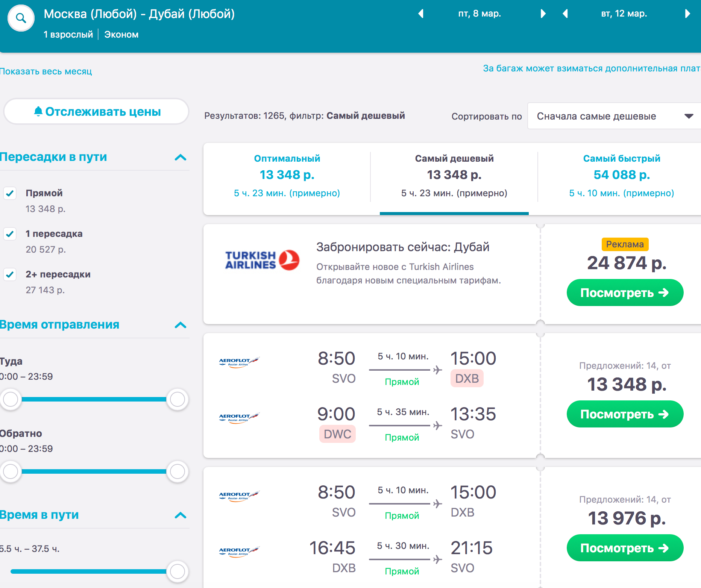
Task: Collapse the Пересадки в пути section
Action: pyautogui.click(x=181, y=157)
